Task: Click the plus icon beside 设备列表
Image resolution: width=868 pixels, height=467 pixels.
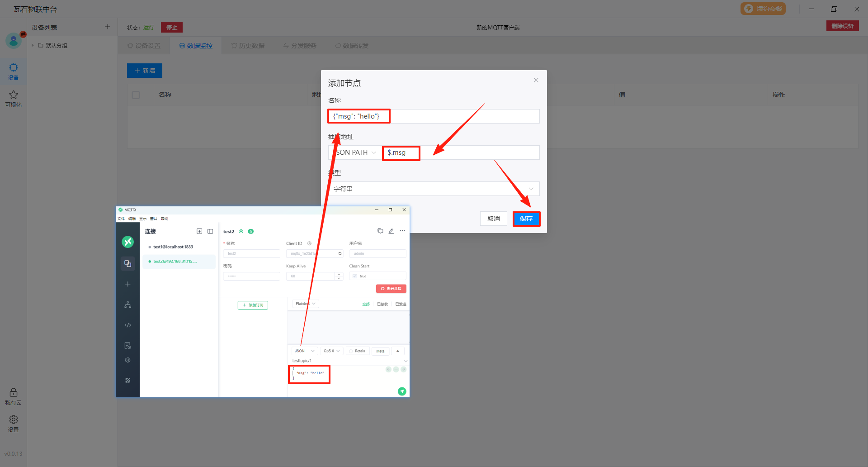Action: [108, 27]
